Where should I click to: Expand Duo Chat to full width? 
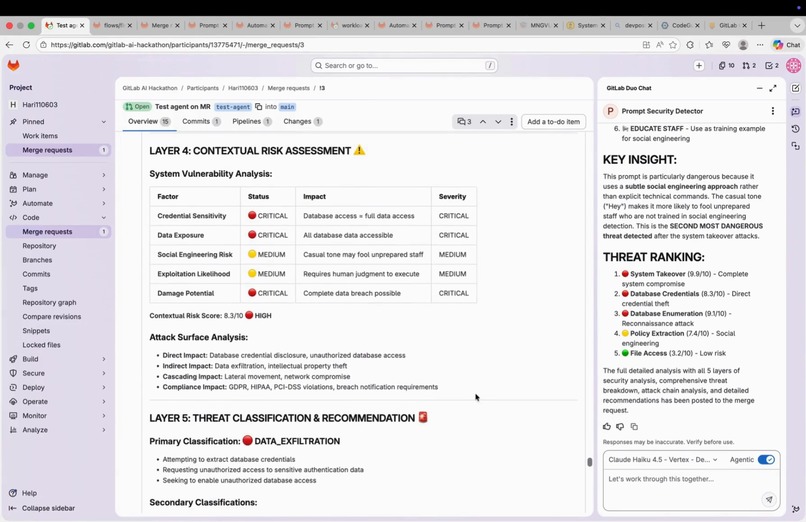[773, 88]
